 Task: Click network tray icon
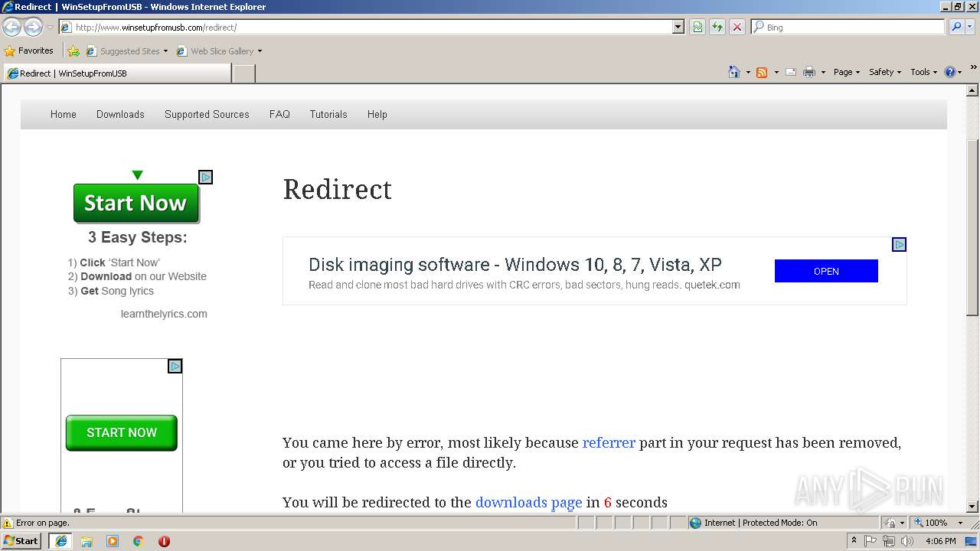tap(889, 541)
